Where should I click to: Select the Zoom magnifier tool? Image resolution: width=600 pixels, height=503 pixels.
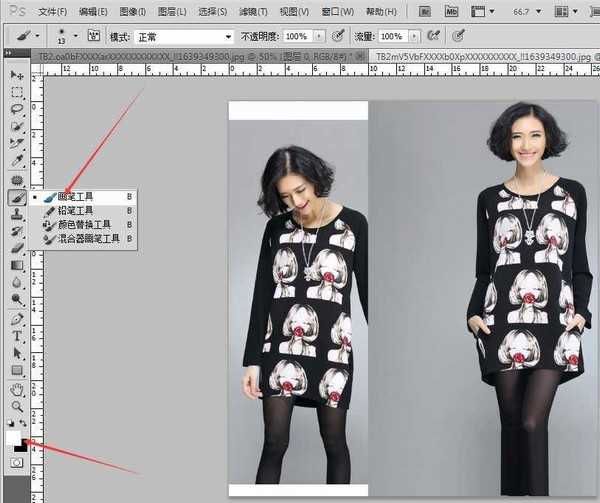tap(17, 405)
